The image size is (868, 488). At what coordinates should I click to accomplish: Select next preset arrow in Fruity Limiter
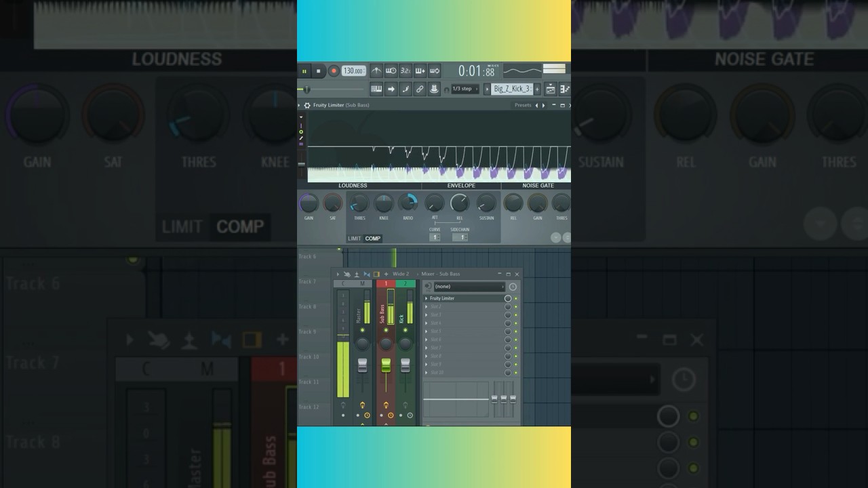point(543,105)
